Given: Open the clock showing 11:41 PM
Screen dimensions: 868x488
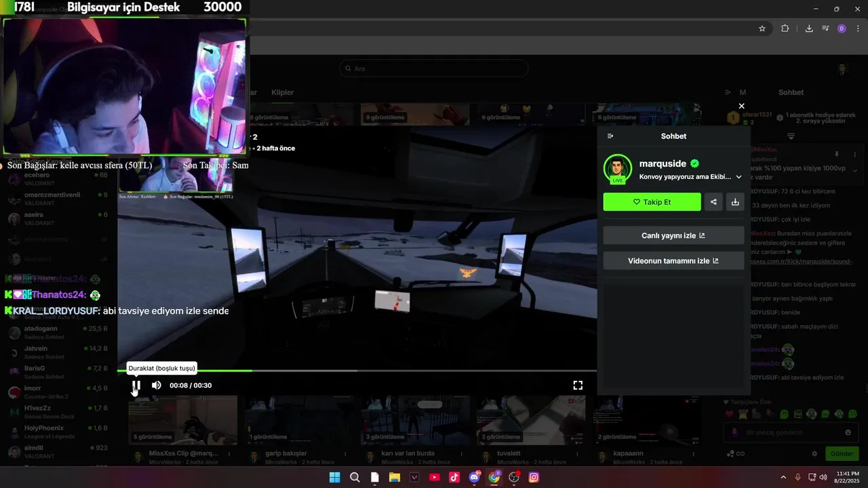Looking at the screenshot, I should coord(848,477).
